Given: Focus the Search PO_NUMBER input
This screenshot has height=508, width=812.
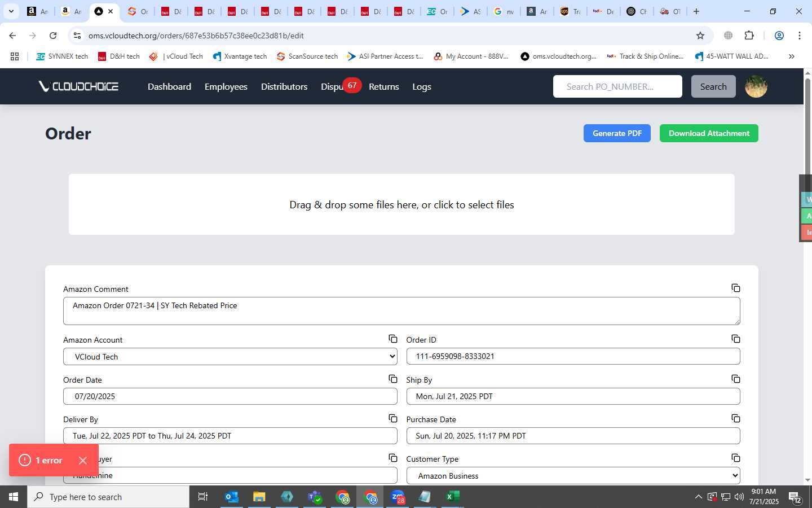Looking at the screenshot, I should coord(617,86).
